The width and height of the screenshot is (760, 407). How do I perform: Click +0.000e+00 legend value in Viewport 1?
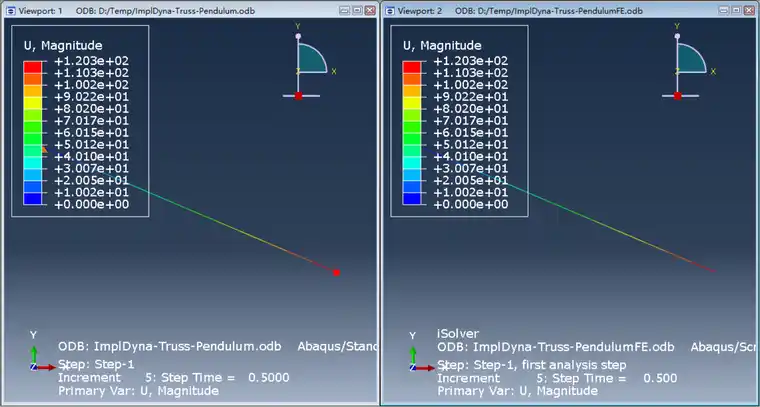tap(92, 204)
